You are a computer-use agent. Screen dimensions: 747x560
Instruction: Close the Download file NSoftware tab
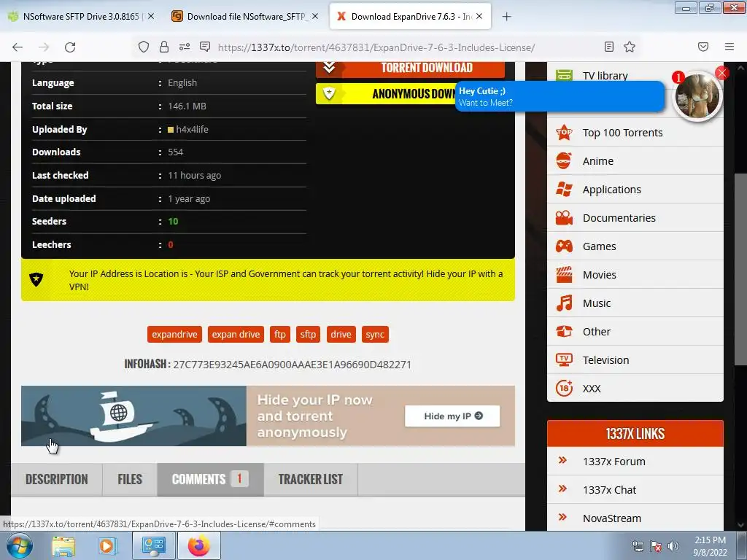click(x=315, y=16)
